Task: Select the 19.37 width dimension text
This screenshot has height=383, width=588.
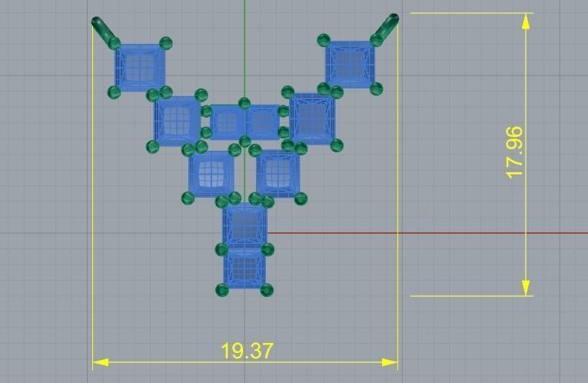Action: 247,351
